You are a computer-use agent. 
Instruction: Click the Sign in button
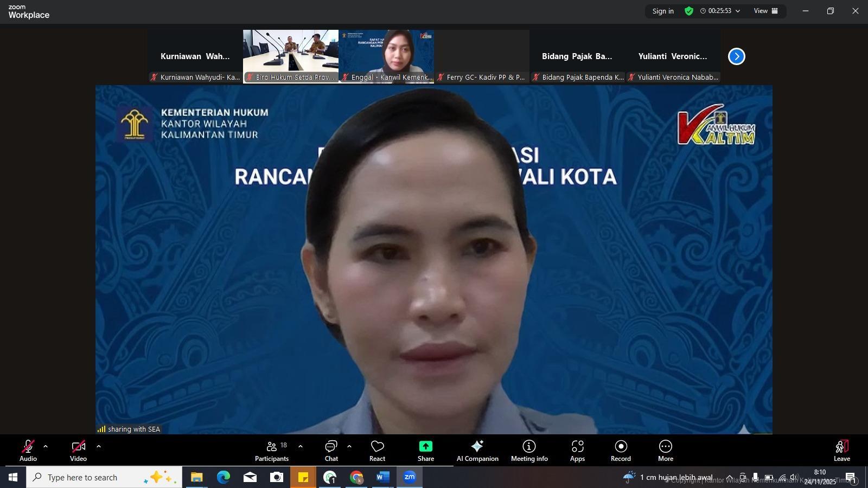[663, 11]
